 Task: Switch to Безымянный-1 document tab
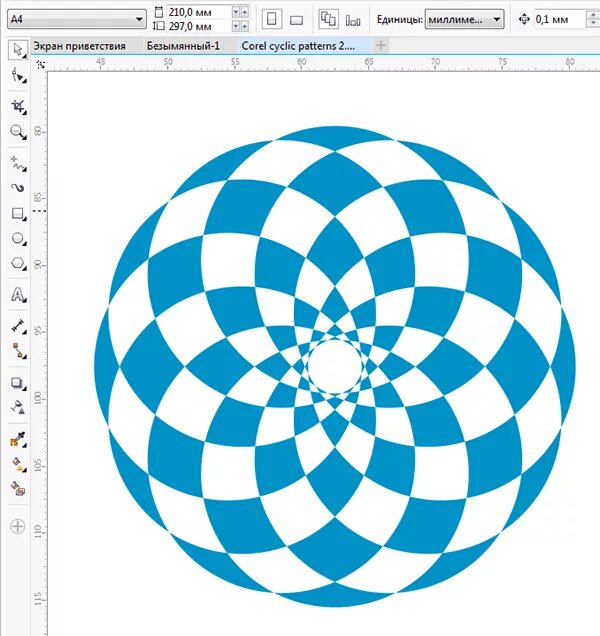click(183, 46)
